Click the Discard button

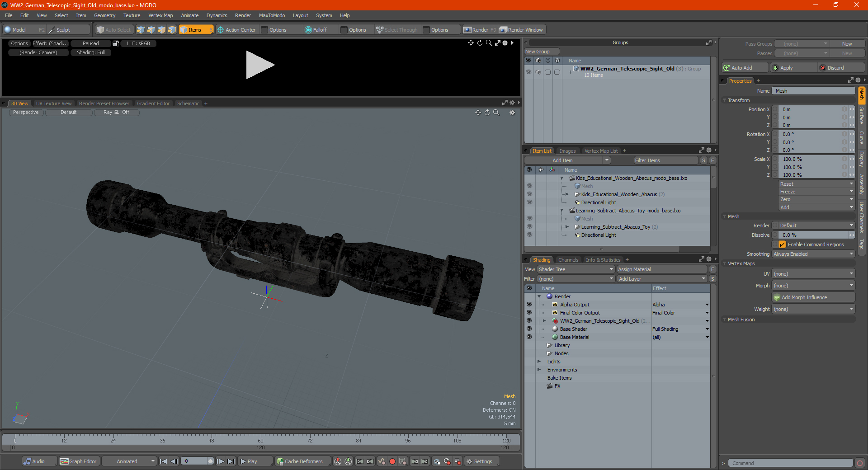coord(841,68)
